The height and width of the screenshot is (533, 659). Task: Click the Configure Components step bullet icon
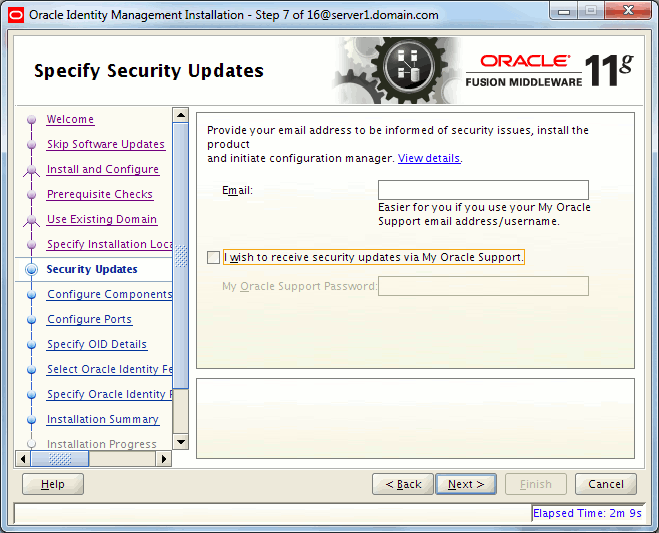pos(32,295)
